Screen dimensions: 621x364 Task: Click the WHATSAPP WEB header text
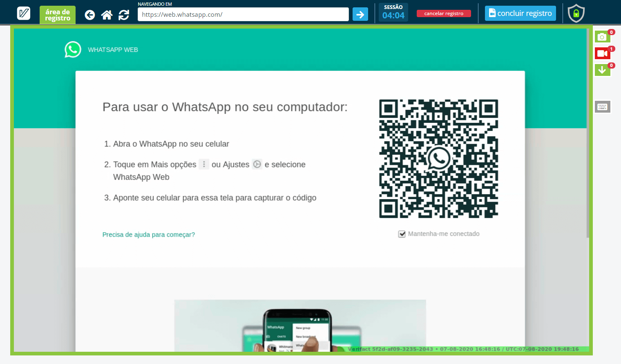(113, 50)
